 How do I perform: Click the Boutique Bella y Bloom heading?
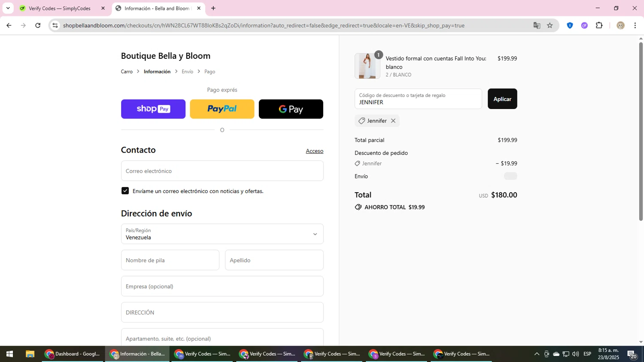coord(166,56)
